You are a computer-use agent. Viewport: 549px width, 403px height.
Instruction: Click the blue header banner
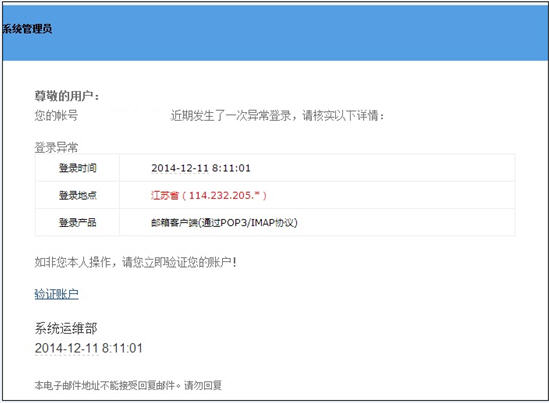275,33
